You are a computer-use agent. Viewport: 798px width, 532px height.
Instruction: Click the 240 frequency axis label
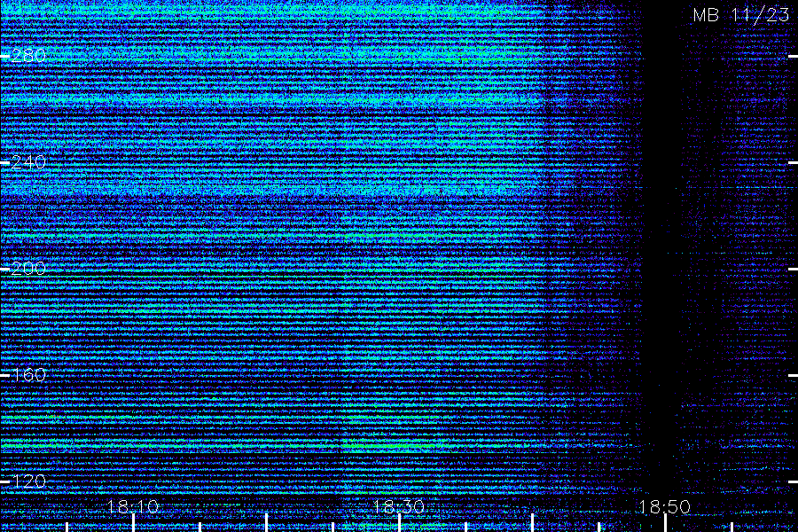click(28, 162)
